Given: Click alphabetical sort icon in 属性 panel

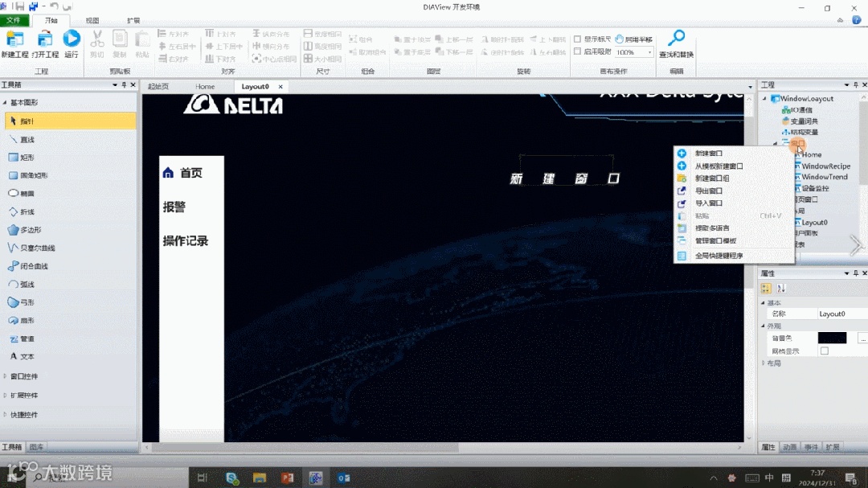Looking at the screenshot, I should [x=781, y=288].
